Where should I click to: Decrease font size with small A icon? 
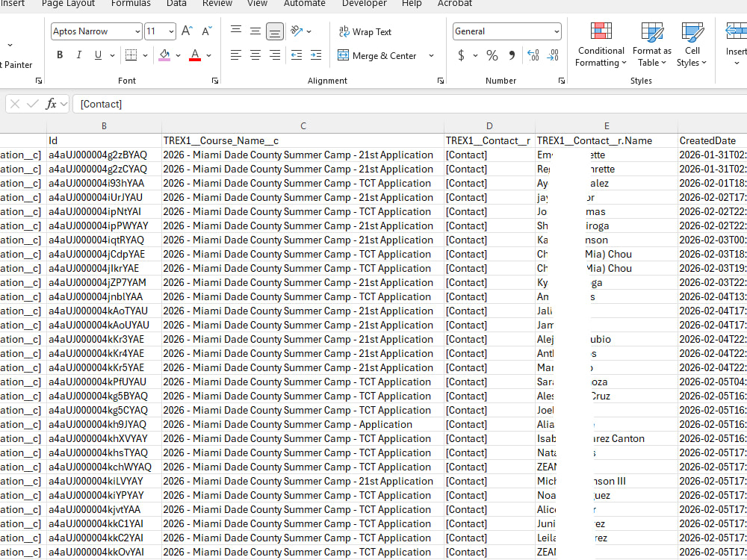207,31
